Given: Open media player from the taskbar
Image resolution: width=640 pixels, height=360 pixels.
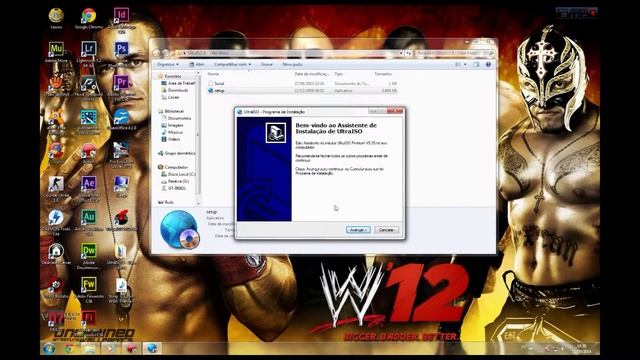Looking at the screenshot, I should [x=110, y=348].
